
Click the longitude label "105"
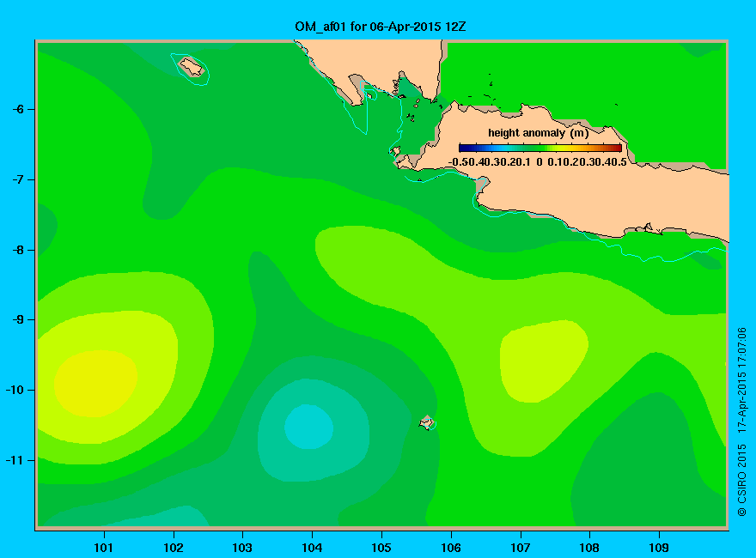coord(381,548)
